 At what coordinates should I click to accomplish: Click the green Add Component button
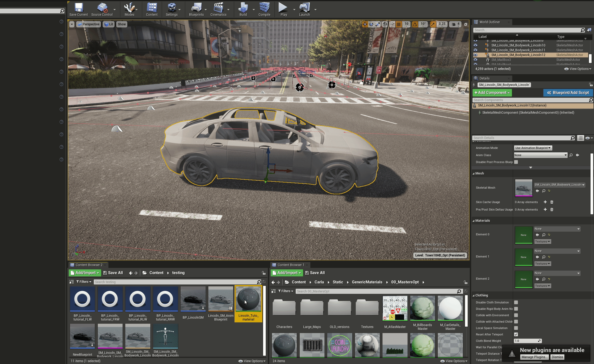492,93
